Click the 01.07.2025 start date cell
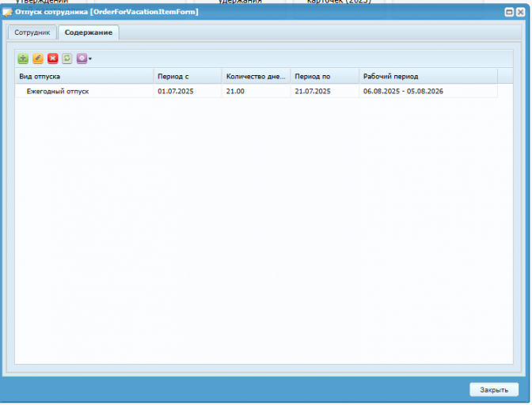This screenshot has height=405, width=532. (x=188, y=91)
